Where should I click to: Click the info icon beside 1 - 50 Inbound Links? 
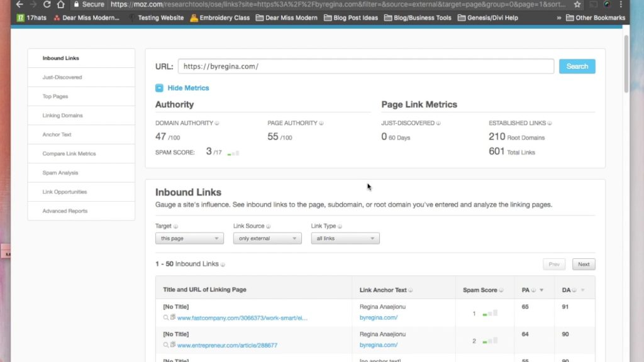pos(223,265)
